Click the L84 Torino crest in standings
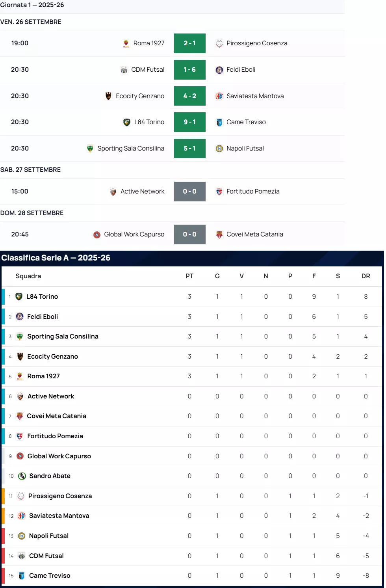This screenshot has width=386, height=588. point(19,297)
